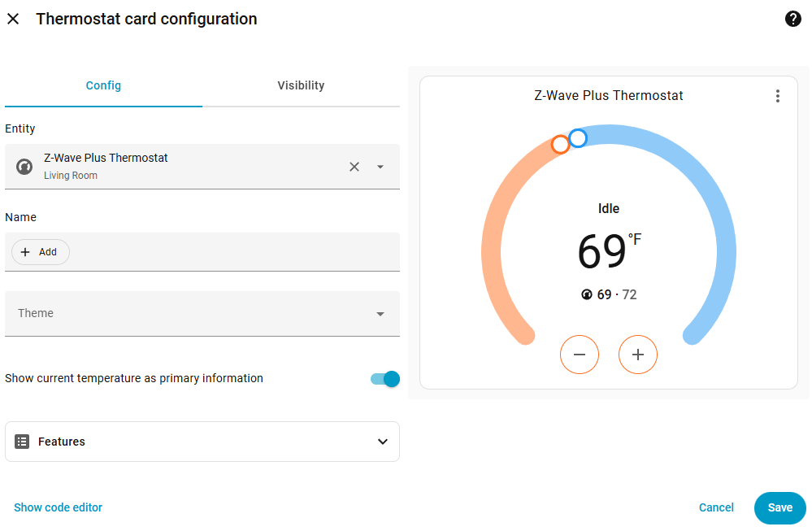The image size is (812, 531).
Task: Click the Features list icon
Action: point(22,442)
